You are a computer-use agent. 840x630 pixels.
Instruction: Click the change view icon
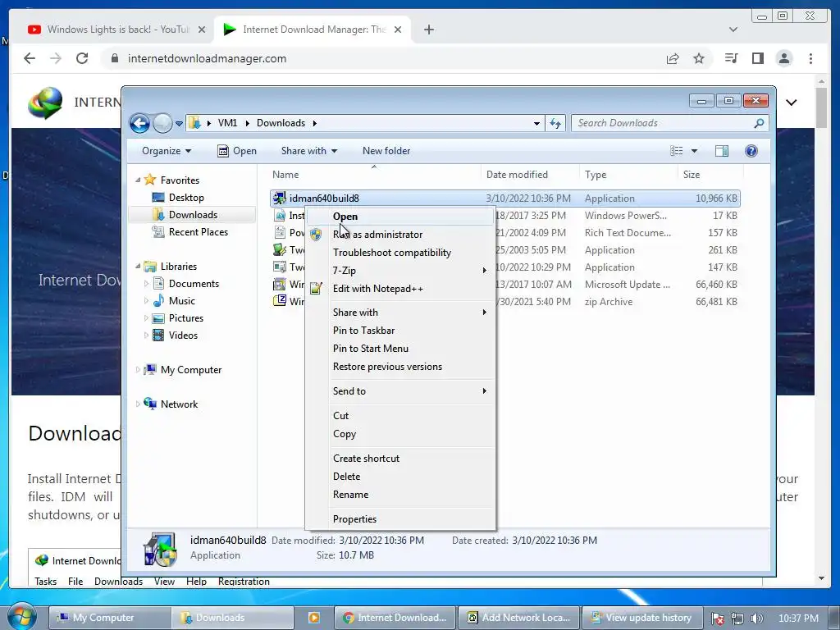coord(677,151)
